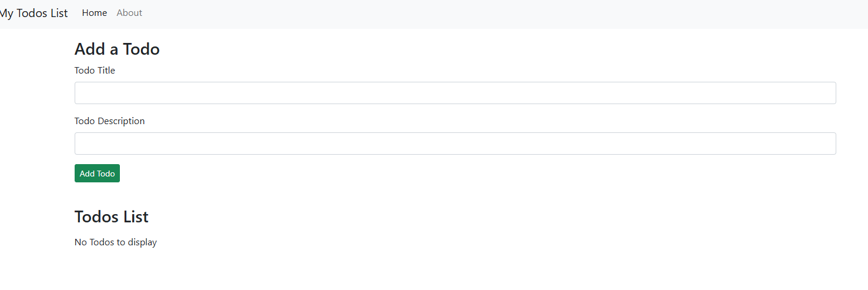
Task: Go to the Home nav link
Action: [95, 13]
